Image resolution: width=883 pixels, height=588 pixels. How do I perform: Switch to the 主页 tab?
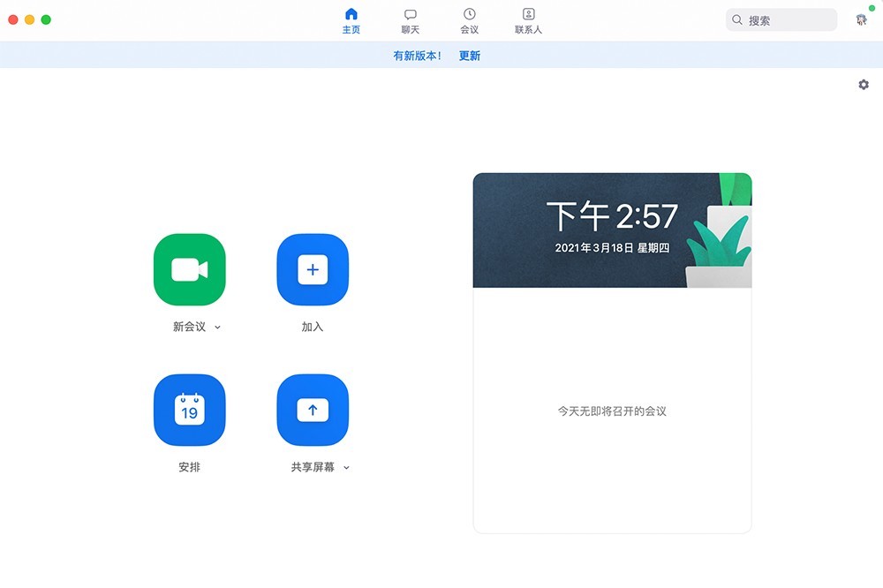(351, 20)
